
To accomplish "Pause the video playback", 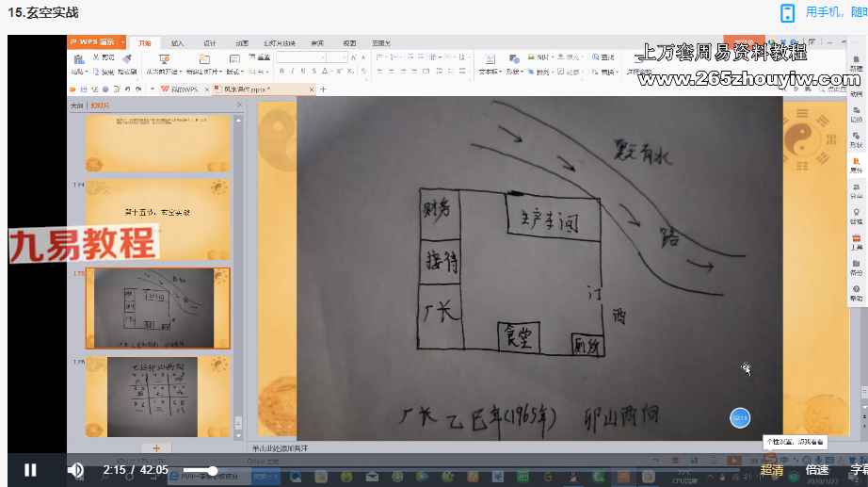I will pos(30,470).
